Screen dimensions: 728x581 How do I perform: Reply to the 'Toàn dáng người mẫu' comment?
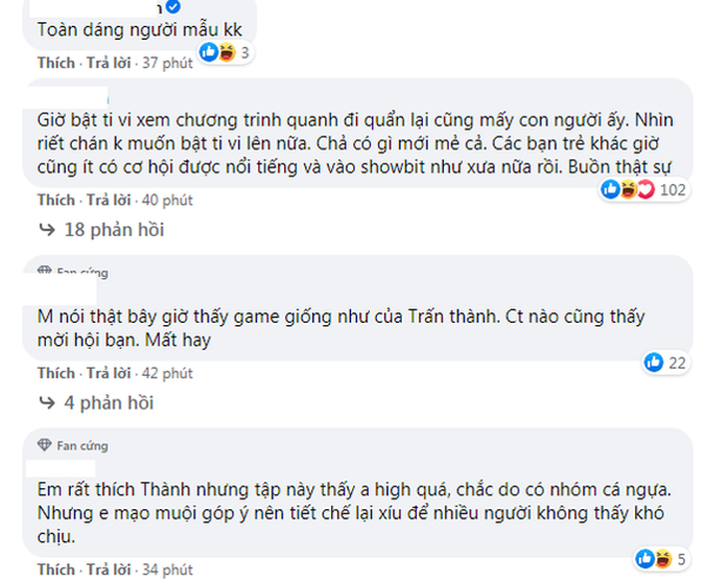[x=109, y=63]
